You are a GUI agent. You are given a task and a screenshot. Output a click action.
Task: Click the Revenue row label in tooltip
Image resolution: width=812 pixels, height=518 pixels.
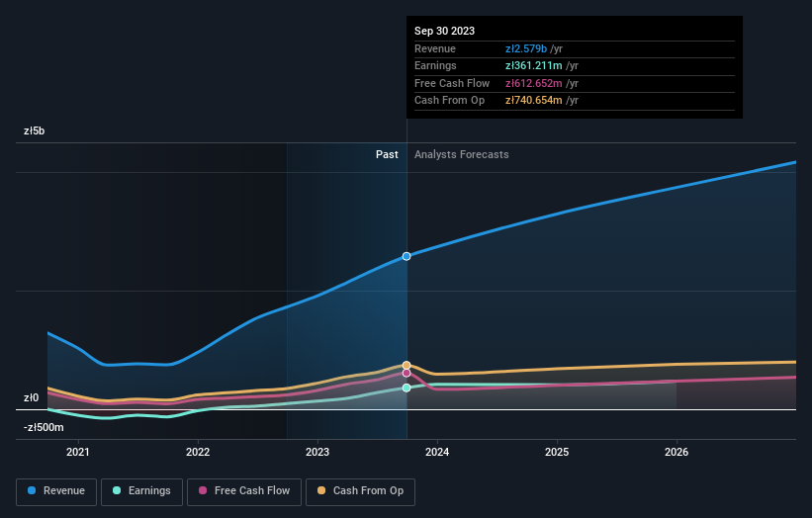435,48
